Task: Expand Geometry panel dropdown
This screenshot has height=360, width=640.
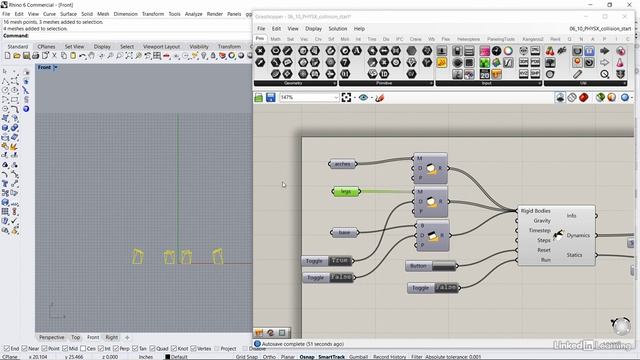Action: click(334, 83)
